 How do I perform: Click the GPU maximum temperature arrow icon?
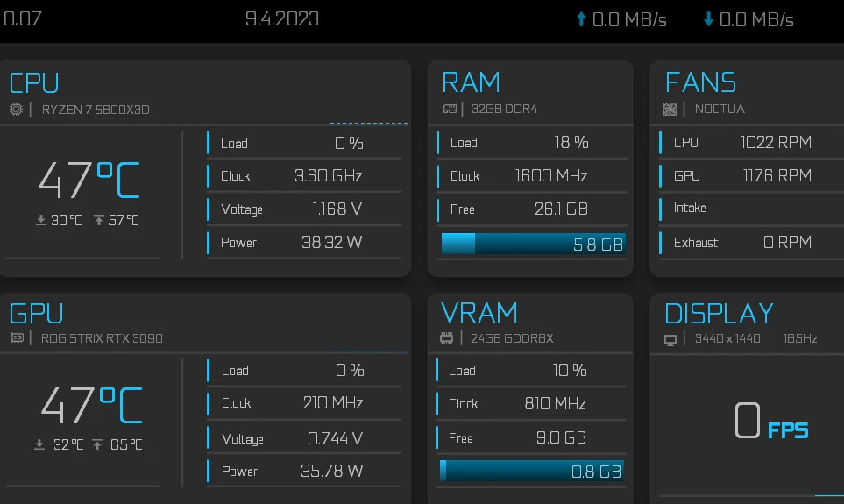(x=97, y=444)
